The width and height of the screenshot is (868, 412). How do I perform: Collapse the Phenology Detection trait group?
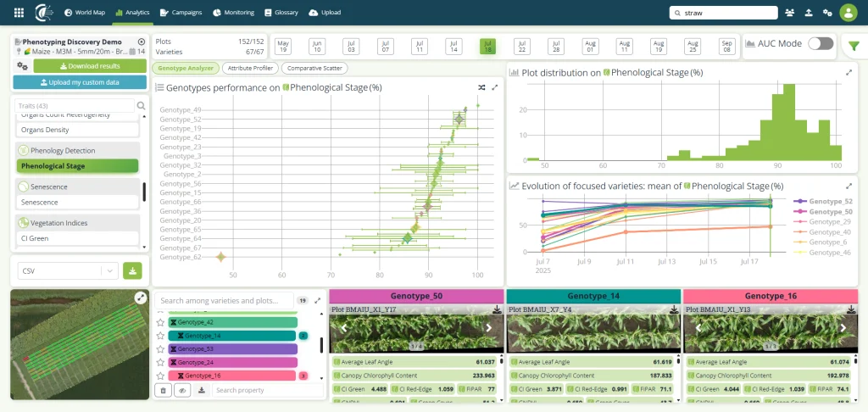[77, 151]
